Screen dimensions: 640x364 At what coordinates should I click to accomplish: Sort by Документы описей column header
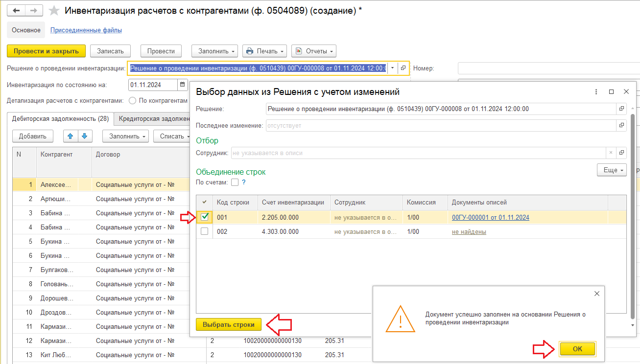pos(528,202)
